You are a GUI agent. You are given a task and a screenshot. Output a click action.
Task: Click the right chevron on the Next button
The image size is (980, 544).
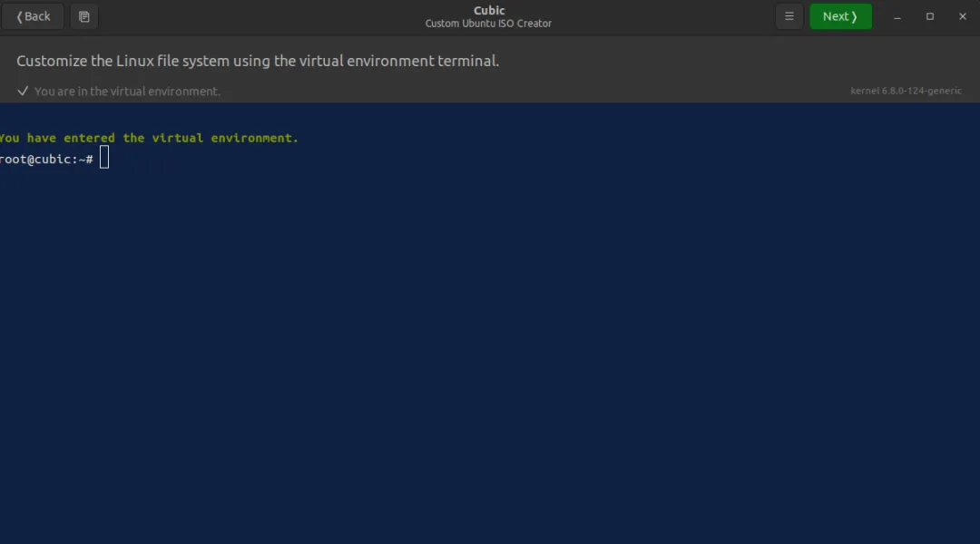(x=854, y=17)
